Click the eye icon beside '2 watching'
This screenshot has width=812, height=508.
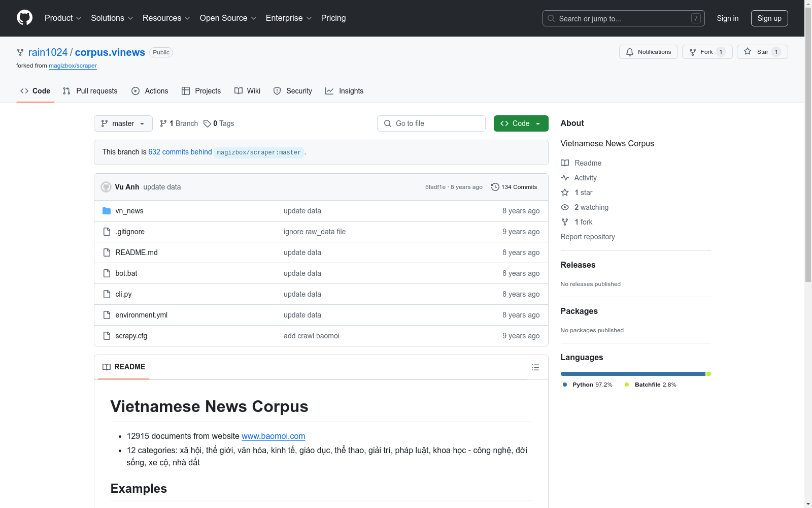pyautogui.click(x=565, y=207)
